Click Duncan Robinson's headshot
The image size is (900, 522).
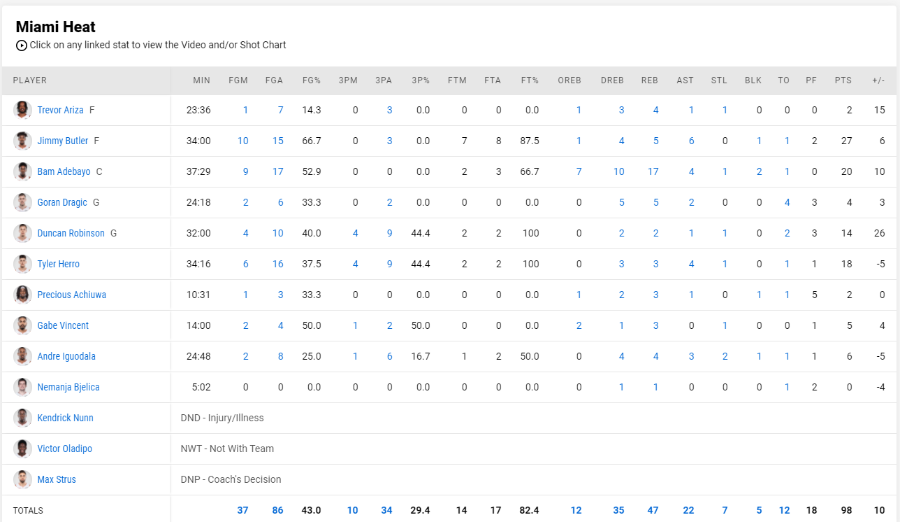pyautogui.click(x=22, y=233)
